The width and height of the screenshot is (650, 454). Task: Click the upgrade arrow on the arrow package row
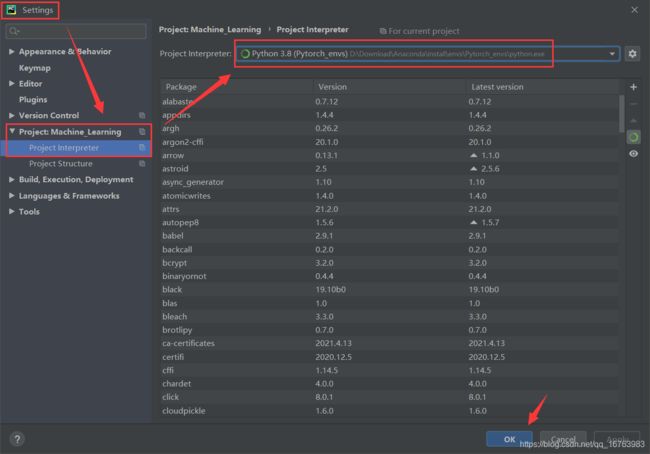pyautogui.click(x=473, y=155)
